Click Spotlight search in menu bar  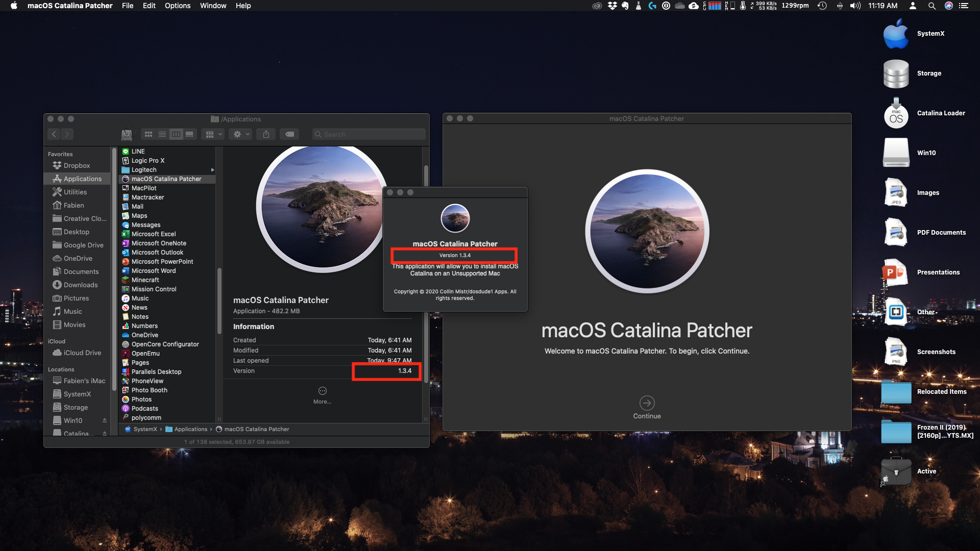pyautogui.click(x=932, y=6)
